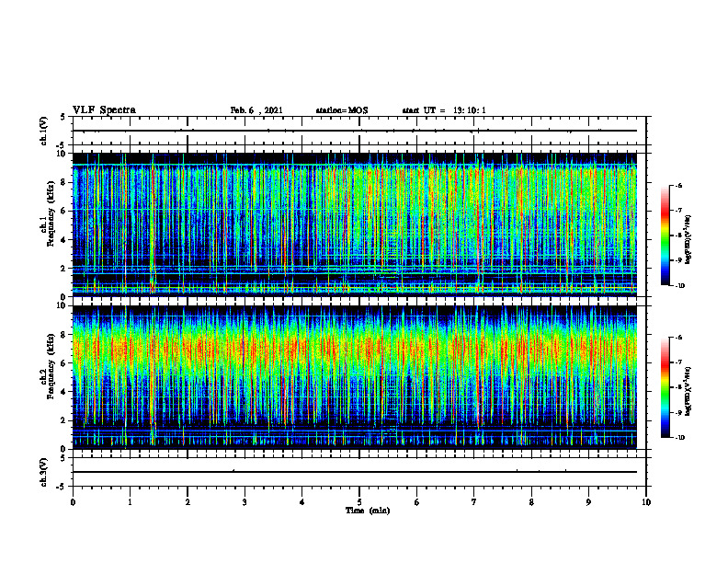Click time-axis tick label "10" at bottom right

coord(646,502)
